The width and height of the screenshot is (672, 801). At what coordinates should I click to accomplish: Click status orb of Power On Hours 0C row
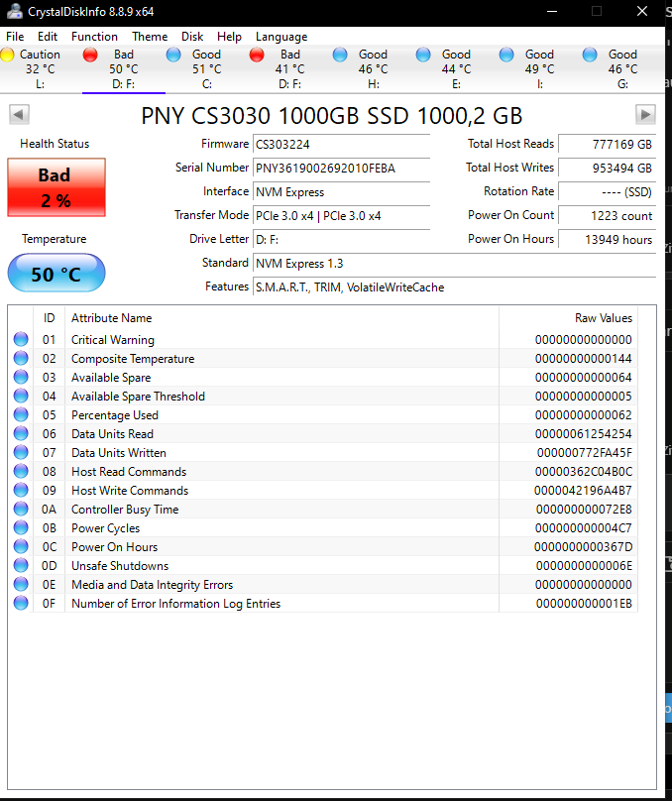click(x=21, y=546)
